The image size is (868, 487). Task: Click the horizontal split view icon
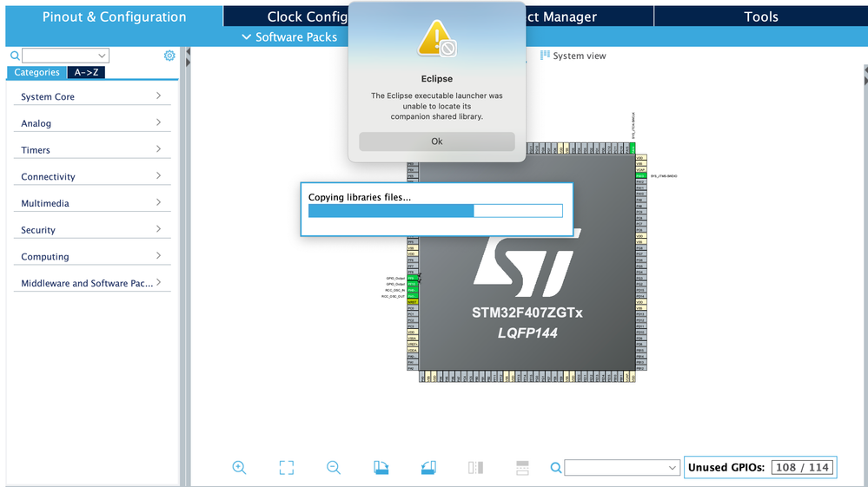tap(522, 468)
